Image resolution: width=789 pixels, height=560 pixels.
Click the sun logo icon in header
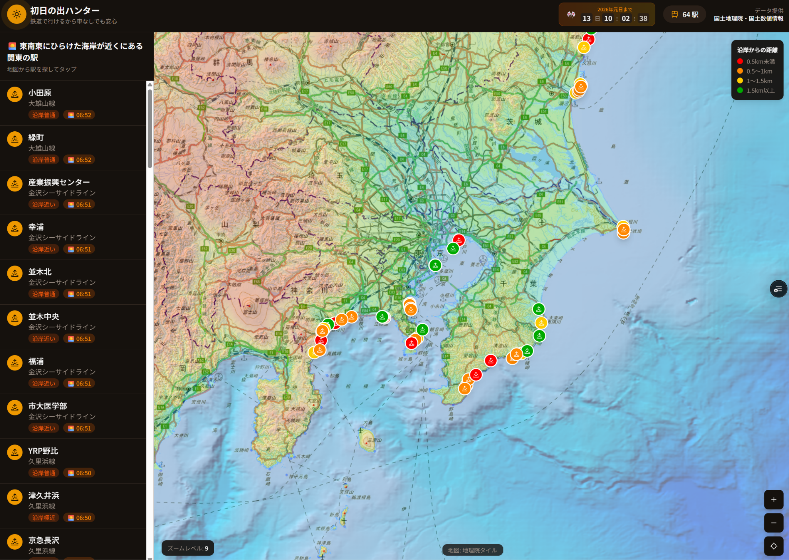click(17, 14)
